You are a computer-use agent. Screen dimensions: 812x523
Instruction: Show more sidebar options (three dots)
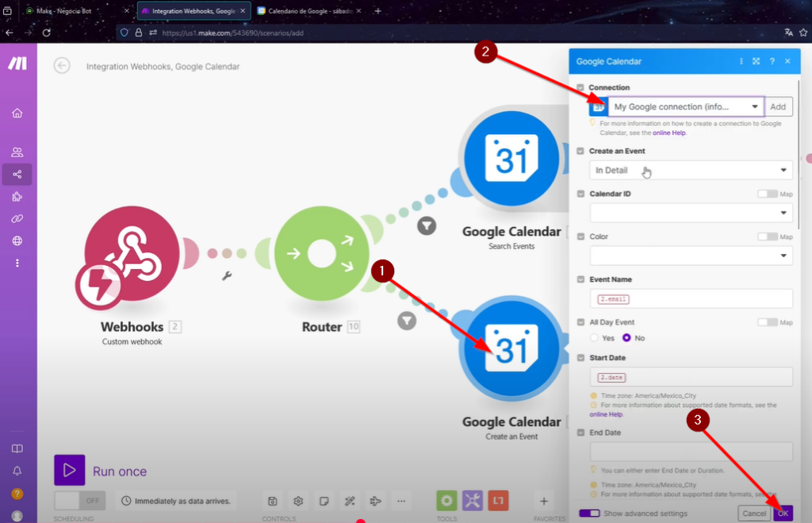tap(17, 263)
